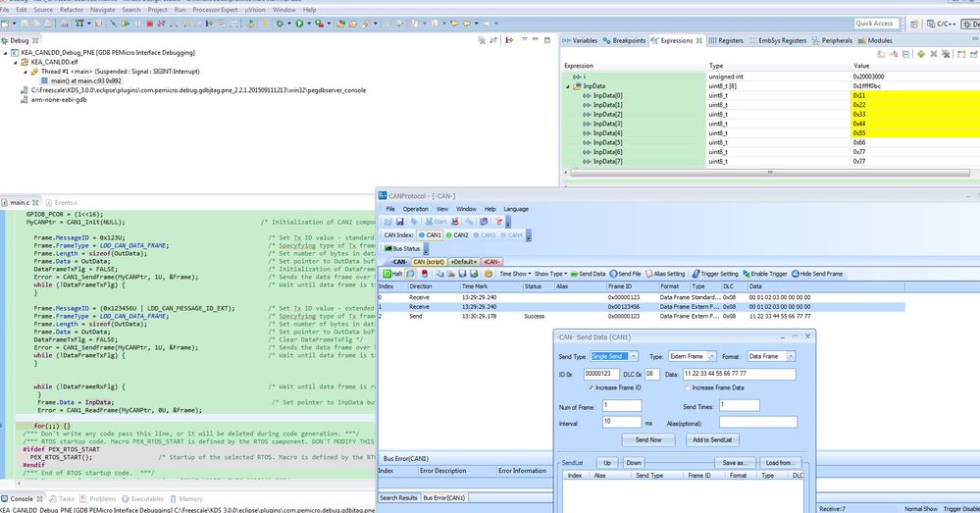Click the Up button in SendList
Viewport: 980px width, 513px height.
pyautogui.click(x=607, y=463)
